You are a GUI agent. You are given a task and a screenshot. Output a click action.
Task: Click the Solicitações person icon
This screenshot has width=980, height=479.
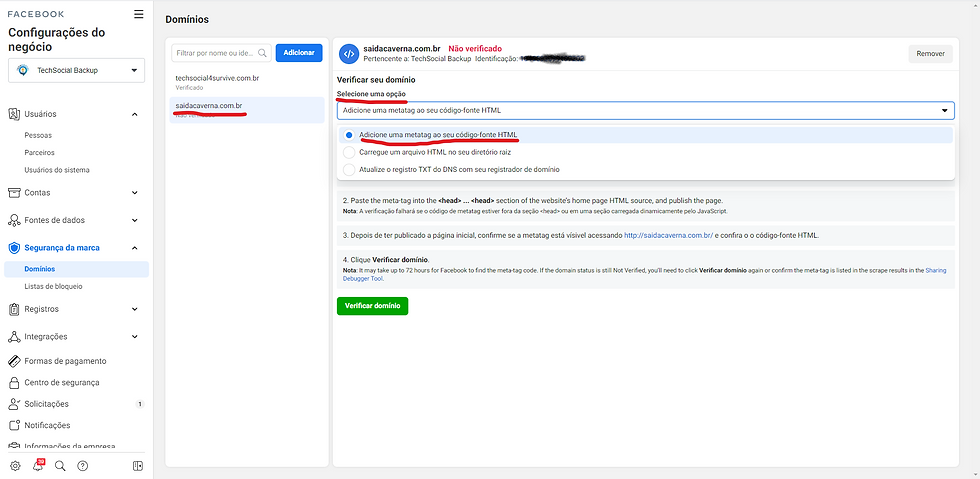point(14,404)
